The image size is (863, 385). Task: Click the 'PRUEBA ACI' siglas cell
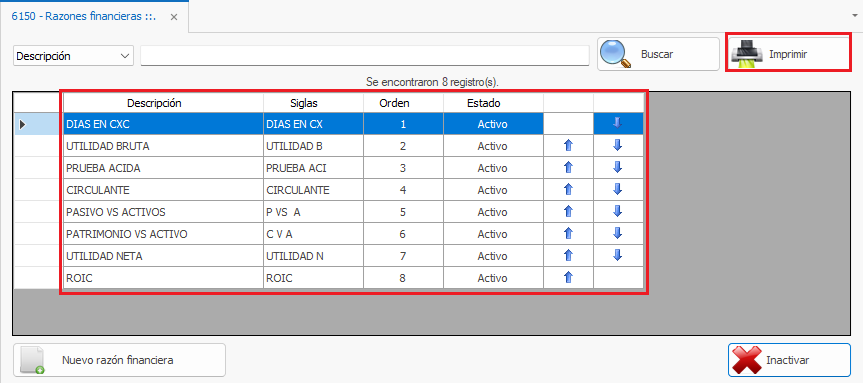pyautogui.click(x=313, y=168)
